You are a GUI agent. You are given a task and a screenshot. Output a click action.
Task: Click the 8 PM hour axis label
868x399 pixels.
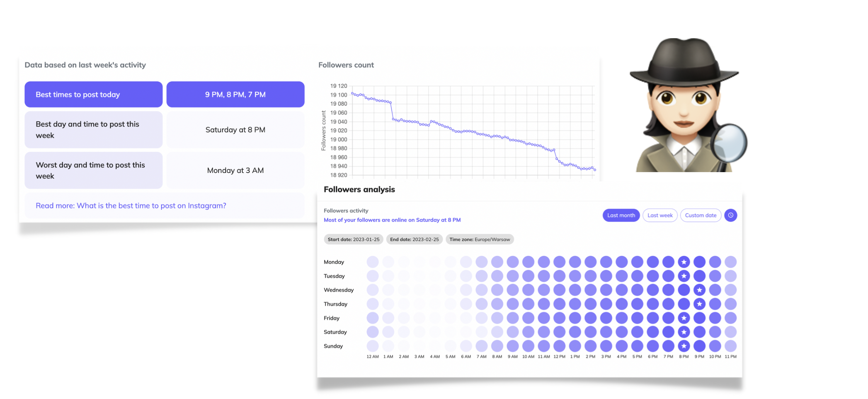(x=684, y=357)
